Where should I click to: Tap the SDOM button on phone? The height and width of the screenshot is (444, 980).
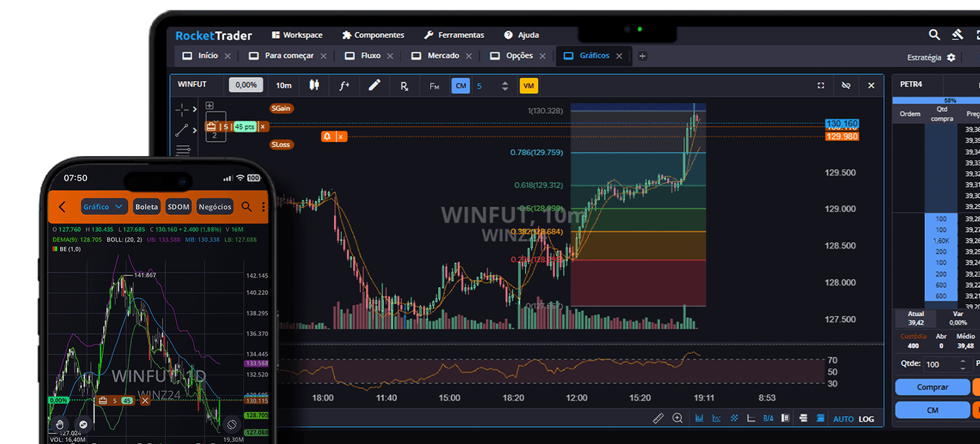(179, 207)
